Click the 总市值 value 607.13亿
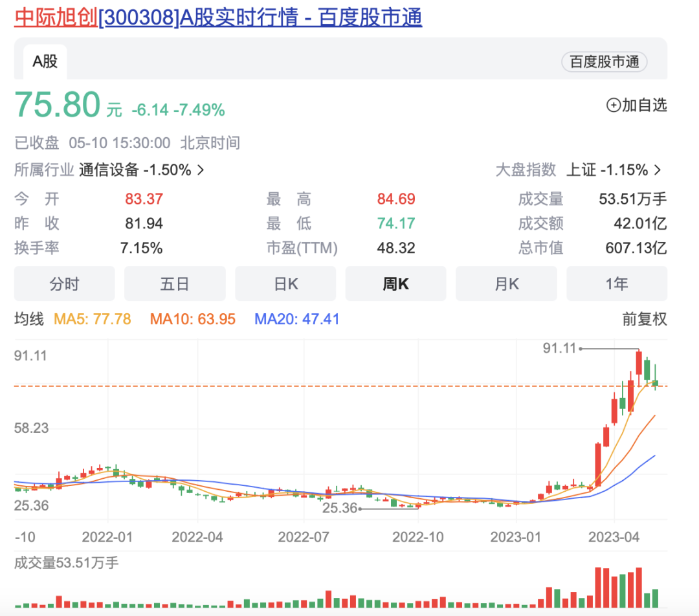 (x=636, y=248)
